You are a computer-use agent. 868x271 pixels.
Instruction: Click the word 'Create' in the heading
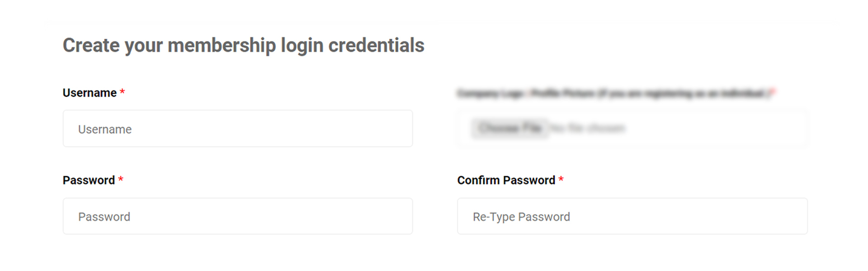click(x=91, y=46)
